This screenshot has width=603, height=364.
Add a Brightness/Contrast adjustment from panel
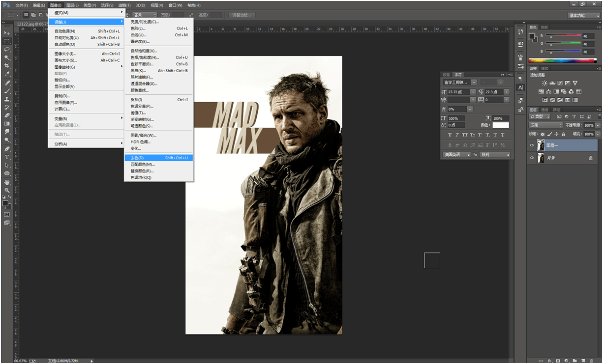click(544, 83)
